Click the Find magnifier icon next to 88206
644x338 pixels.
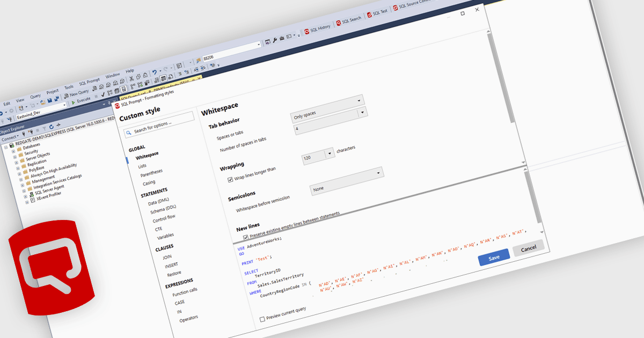(198, 60)
